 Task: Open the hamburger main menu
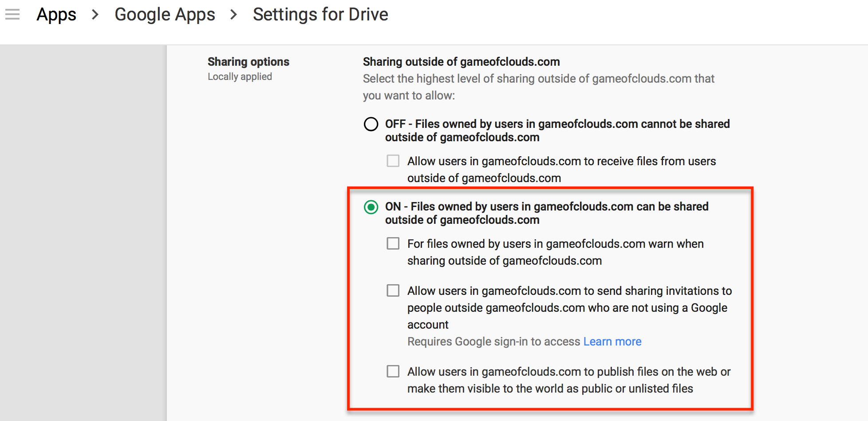(12, 15)
